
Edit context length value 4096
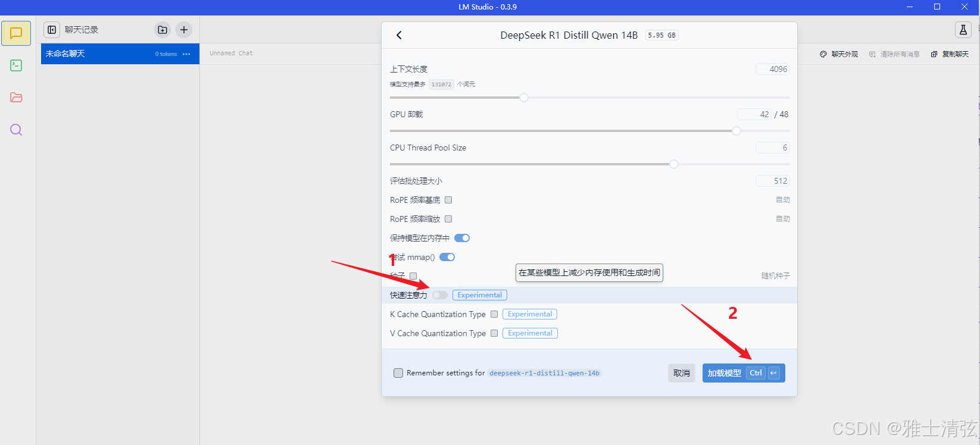(x=772, y=69)
